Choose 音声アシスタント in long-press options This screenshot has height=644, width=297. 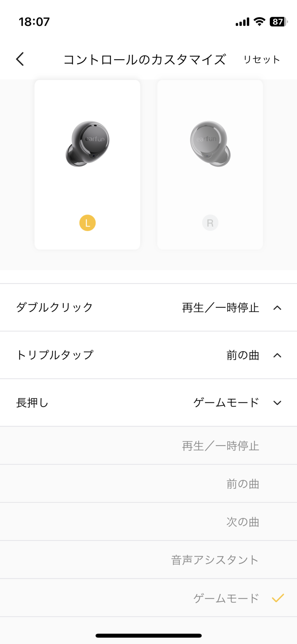pyautogui.click(x=215, y=560)
